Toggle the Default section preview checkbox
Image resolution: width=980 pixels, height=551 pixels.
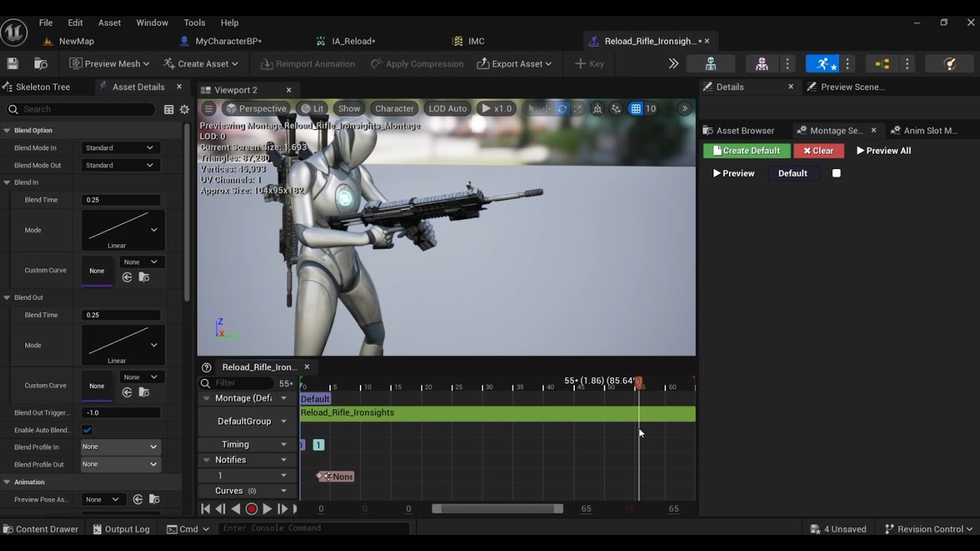tap(836, 173)
